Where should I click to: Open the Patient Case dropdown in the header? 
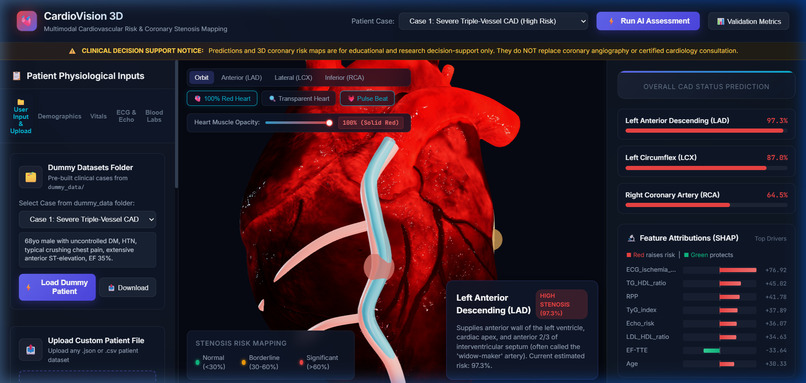(x=493, y=21)
